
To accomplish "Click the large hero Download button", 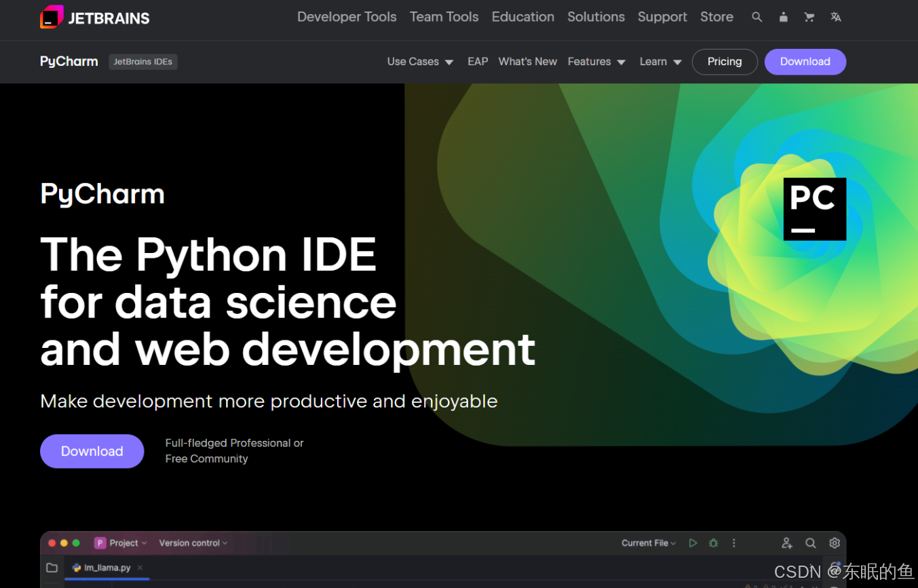I will pyautogui.click(x=92, y=451).
